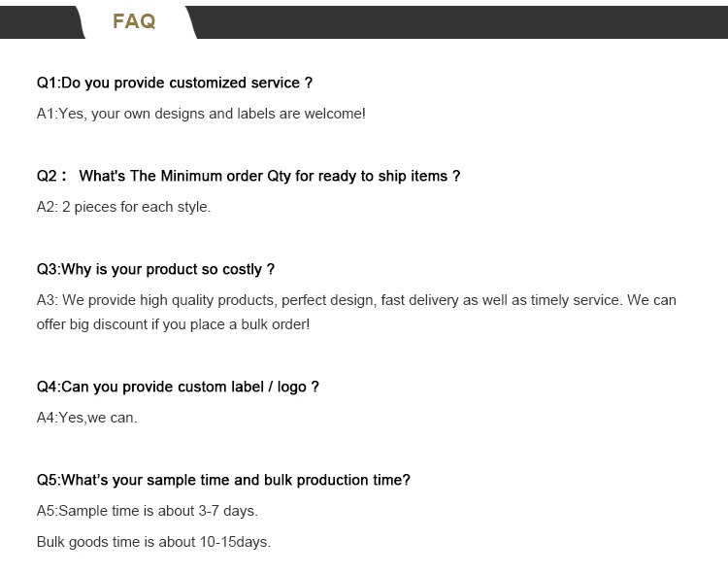
Task: Click question Q3 why product so costly
Action: pos(155,270)
